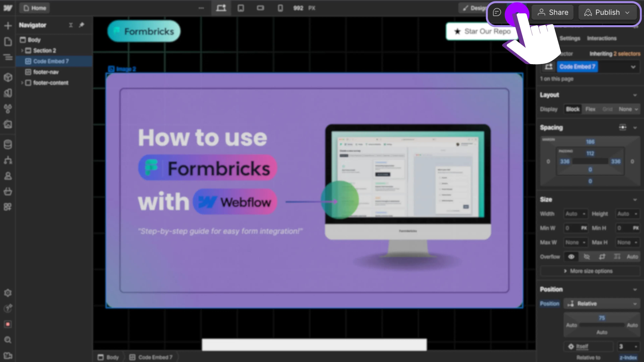Click the position top value 75
644x362 pixels.
[602, 318]
